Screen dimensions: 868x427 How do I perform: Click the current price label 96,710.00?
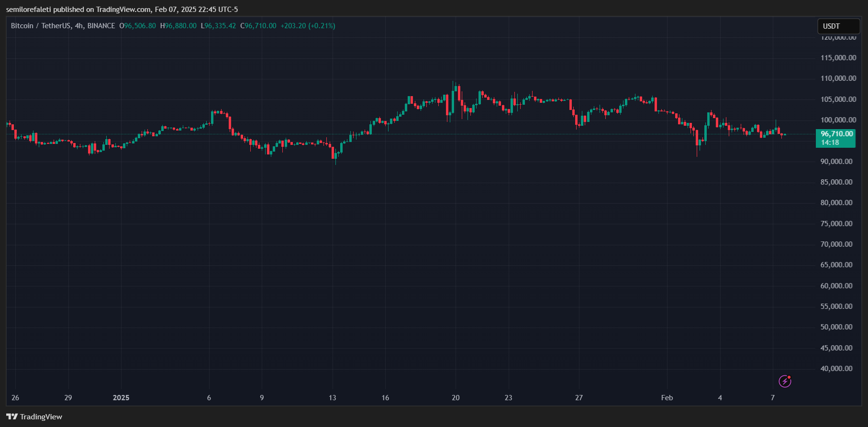pos(836,134)
